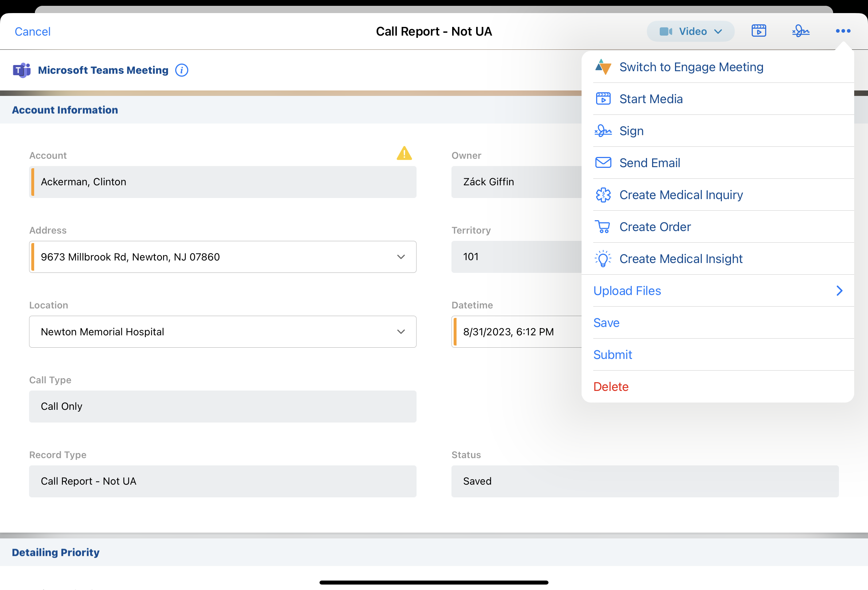Click the Microsoft Teams Meeting info icon

click(x=181, y=70)
